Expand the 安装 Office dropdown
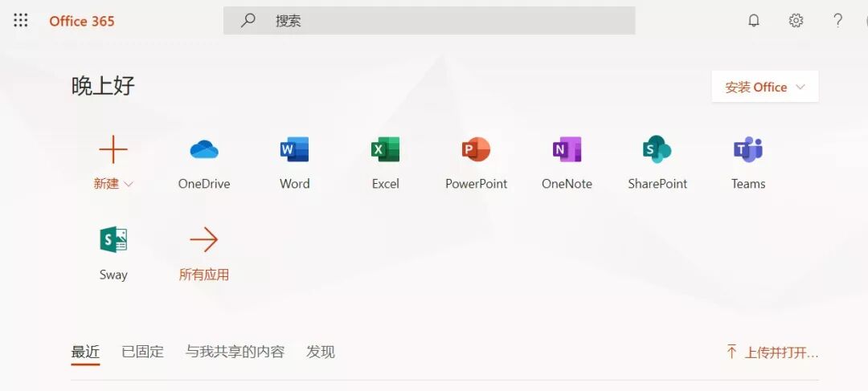868x391 pixels. 765,87
